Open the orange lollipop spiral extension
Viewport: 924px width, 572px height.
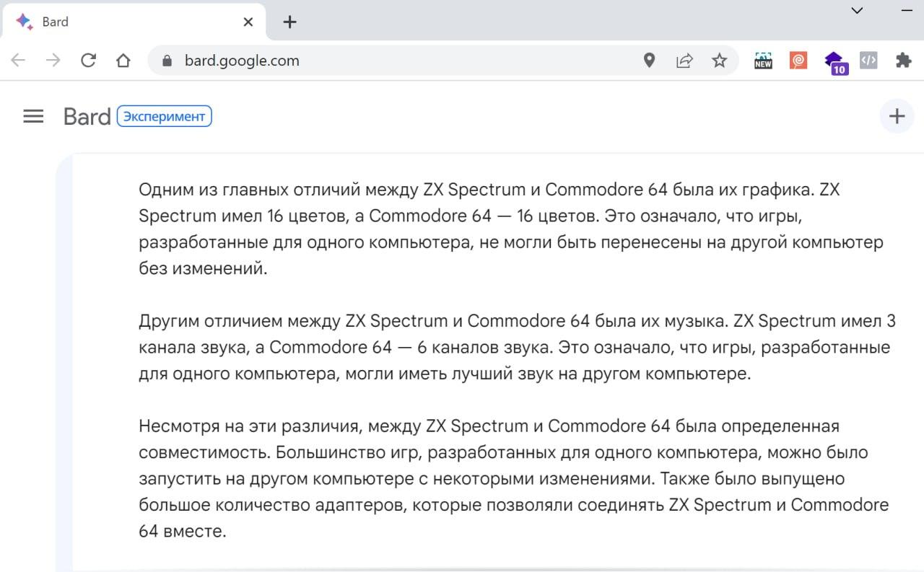coord(798,61)
